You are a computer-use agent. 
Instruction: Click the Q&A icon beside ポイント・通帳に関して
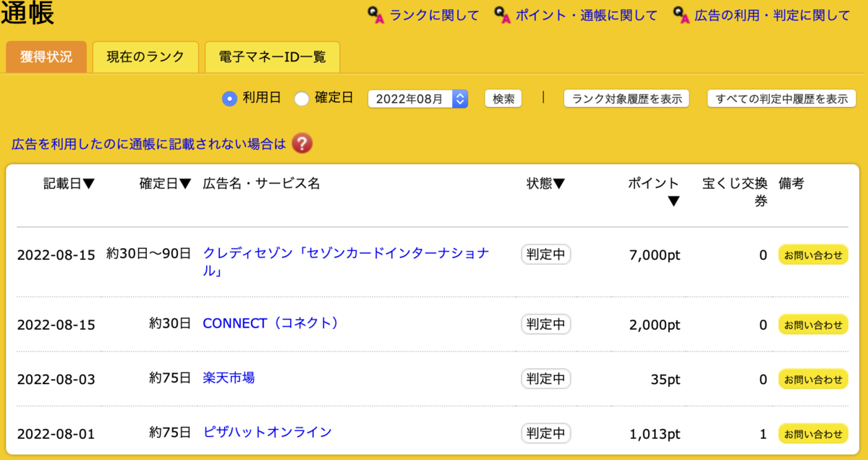click(502, 15)
